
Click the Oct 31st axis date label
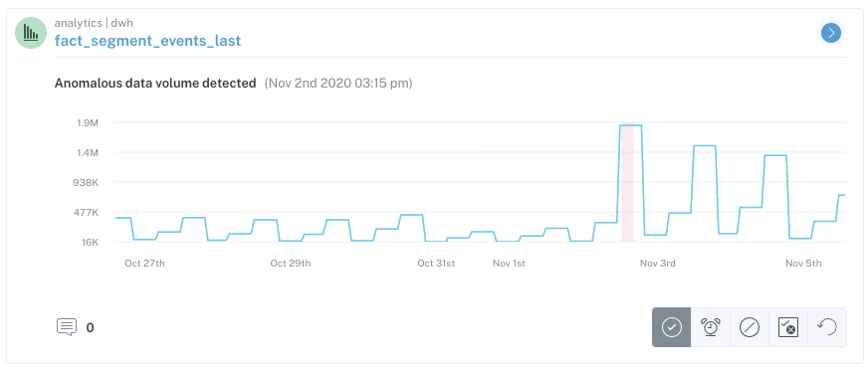(436, 264)
